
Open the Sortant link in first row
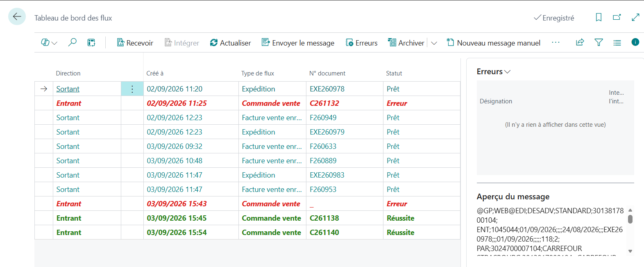68,89
